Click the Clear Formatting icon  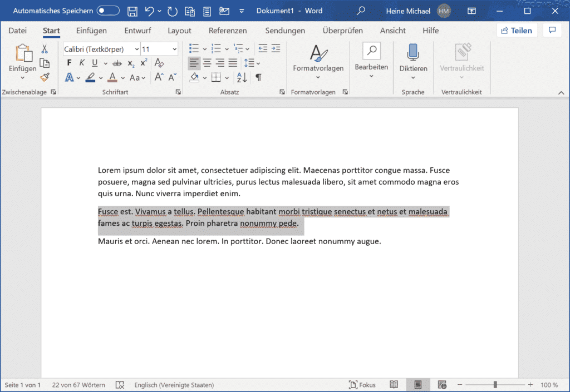click(x=159, y=63)
